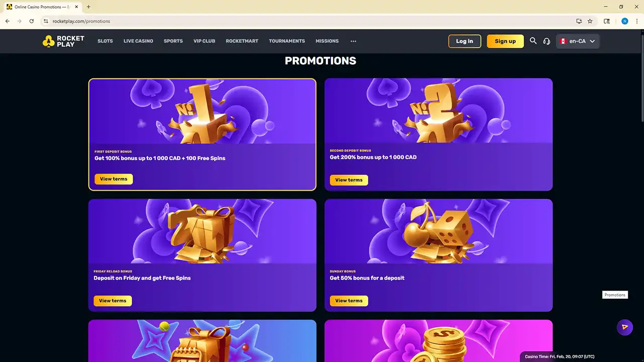Open a new browser tab
Image resolution: width=644 pixels, height=362 pixels.
pyautogui.click(x=89, y=7)
